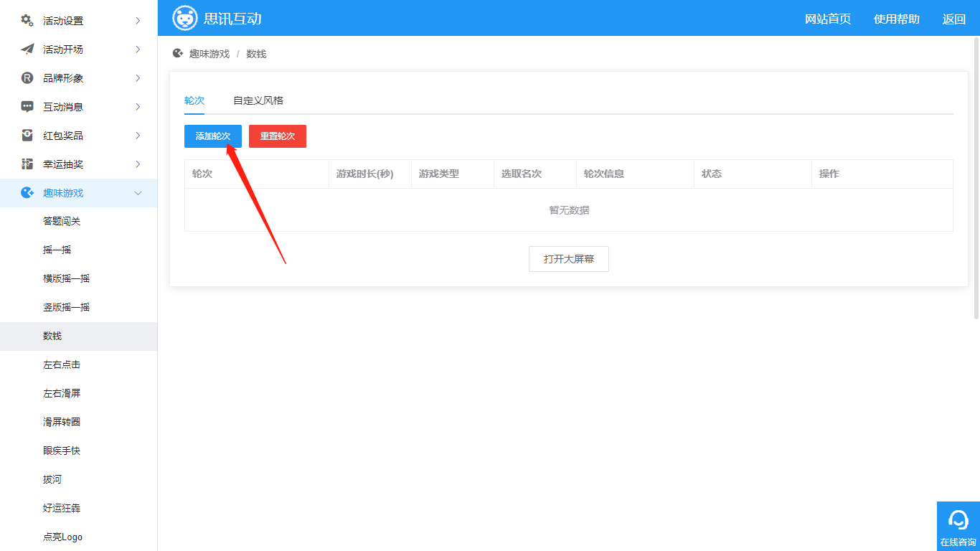Click the 选取名次 column header
Screen dimensions: 980x551
click(x=535, y=174)
